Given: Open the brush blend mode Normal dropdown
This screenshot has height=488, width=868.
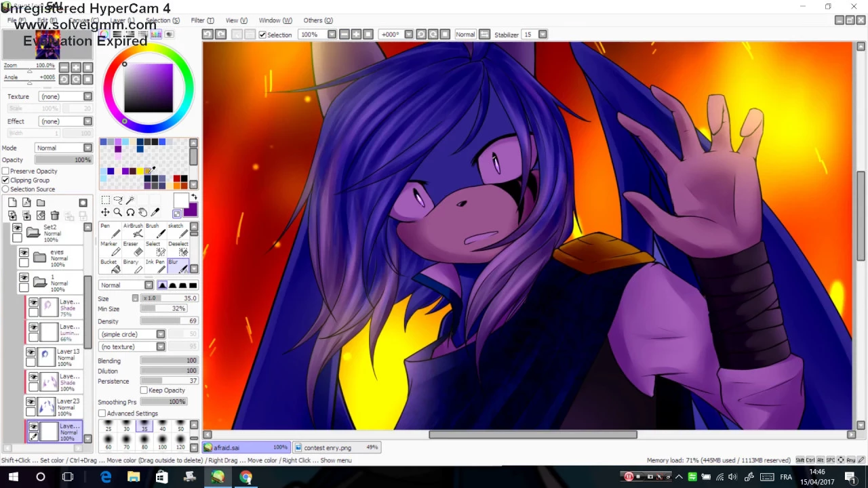Looking at the screenshot, I should (126, 285).
